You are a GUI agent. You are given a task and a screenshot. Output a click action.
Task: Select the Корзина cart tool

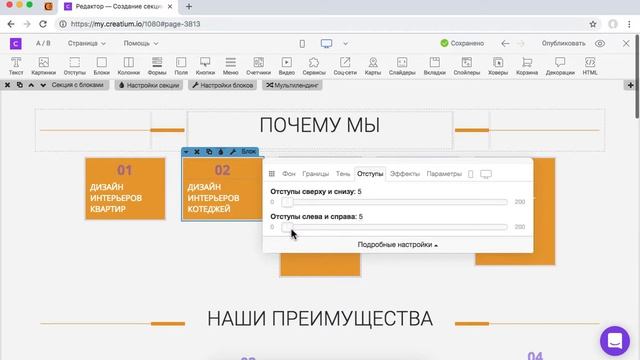point(527,66)
